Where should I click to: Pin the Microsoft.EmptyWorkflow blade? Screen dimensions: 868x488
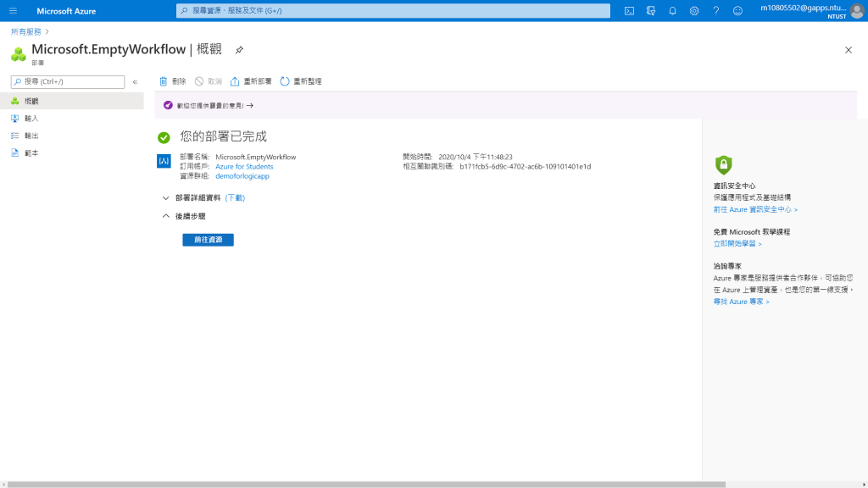click(239, 50)
